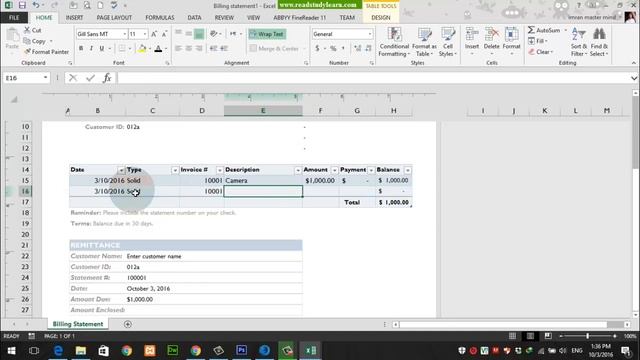Toggle Wrap Text

(267, 34)
